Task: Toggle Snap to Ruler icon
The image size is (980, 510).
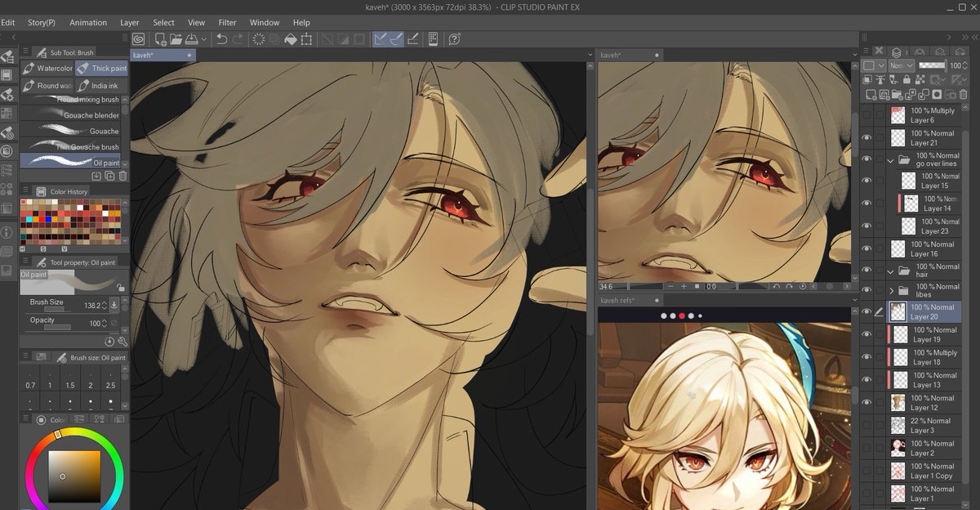Action: 381,38
